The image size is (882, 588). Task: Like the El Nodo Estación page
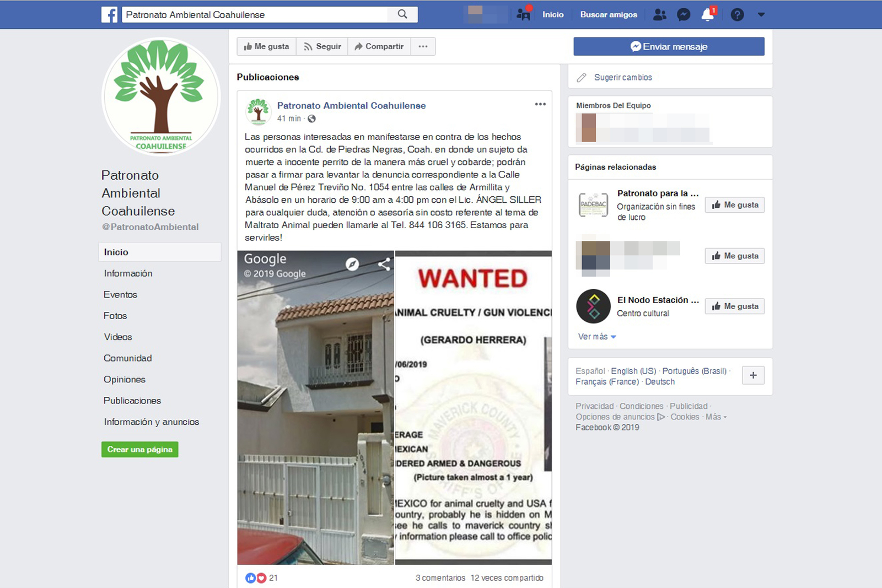[x=734, y=306]
